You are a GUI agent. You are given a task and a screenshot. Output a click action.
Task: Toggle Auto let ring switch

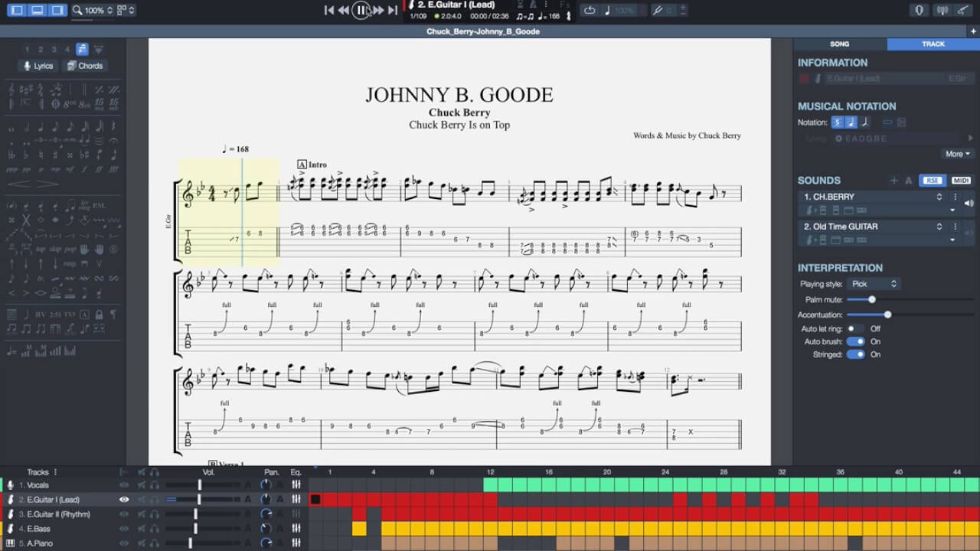pyautogui.click(x=856, y=328)
